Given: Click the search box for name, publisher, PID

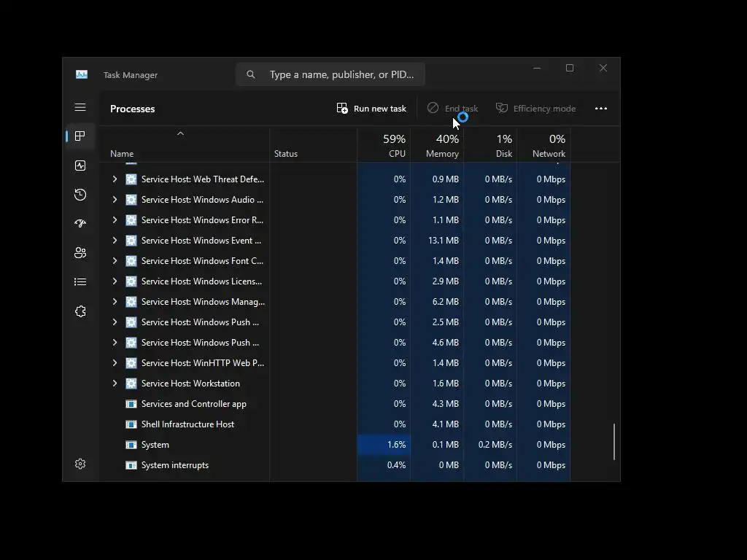Looking at the screenshot, I should click(x=330, y=74).
